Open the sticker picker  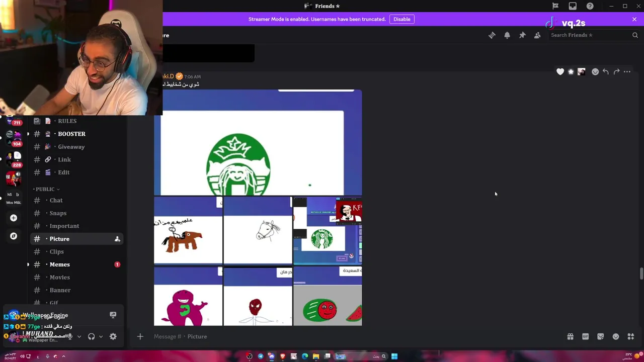pyautogui.click(x=600, y=336)
